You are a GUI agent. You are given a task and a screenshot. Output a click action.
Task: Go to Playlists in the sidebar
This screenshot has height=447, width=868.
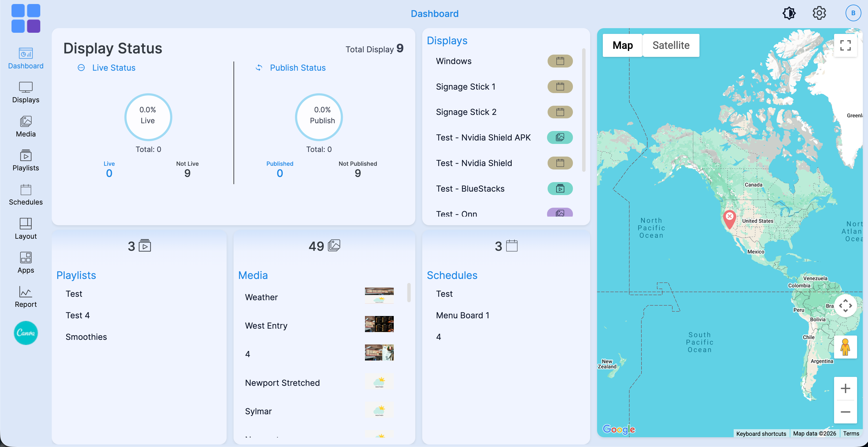pyautogui.click(x=26, y=161)
